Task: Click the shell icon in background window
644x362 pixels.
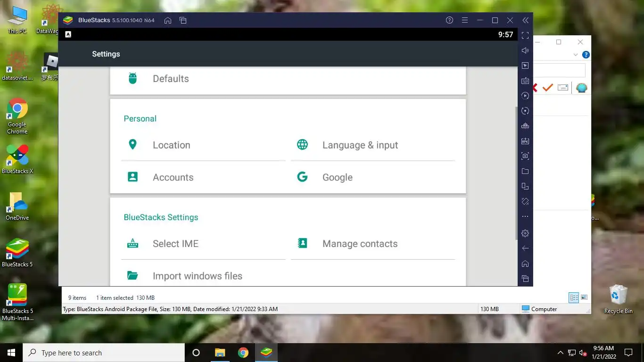Action: point(582,88)
